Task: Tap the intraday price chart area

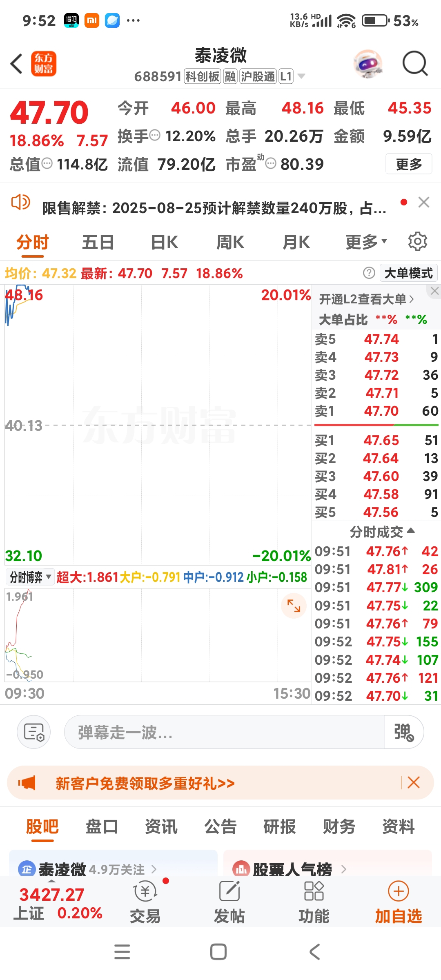Action: pyautogui.click(x=158, y=425)
